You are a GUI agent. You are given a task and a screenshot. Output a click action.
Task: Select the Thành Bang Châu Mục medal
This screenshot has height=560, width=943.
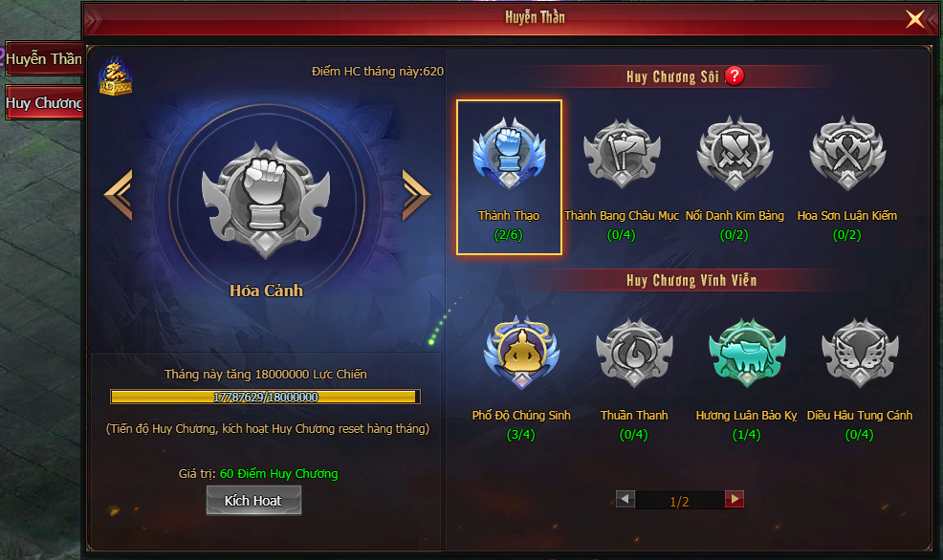622,153
